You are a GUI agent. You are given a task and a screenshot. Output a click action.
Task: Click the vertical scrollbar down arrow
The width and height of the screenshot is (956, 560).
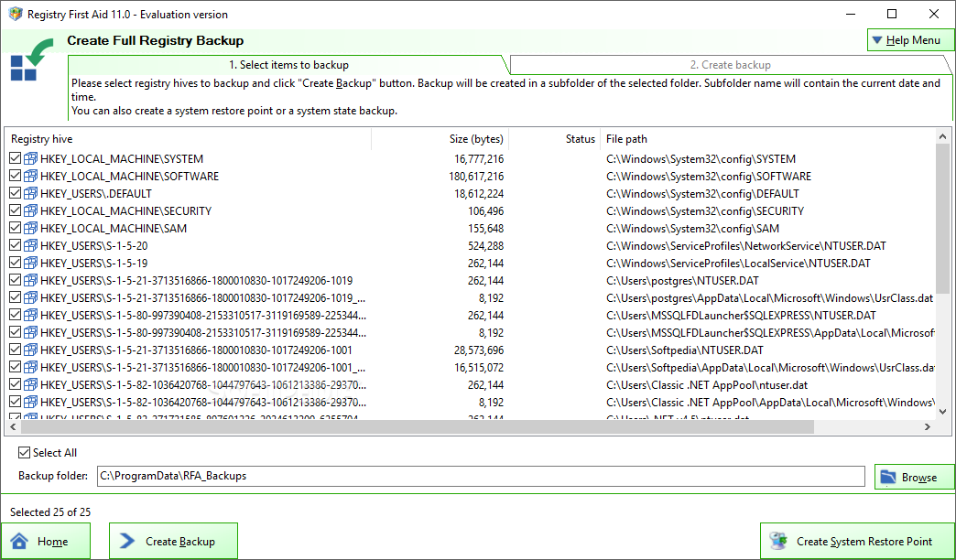click(x=942, y=412)
